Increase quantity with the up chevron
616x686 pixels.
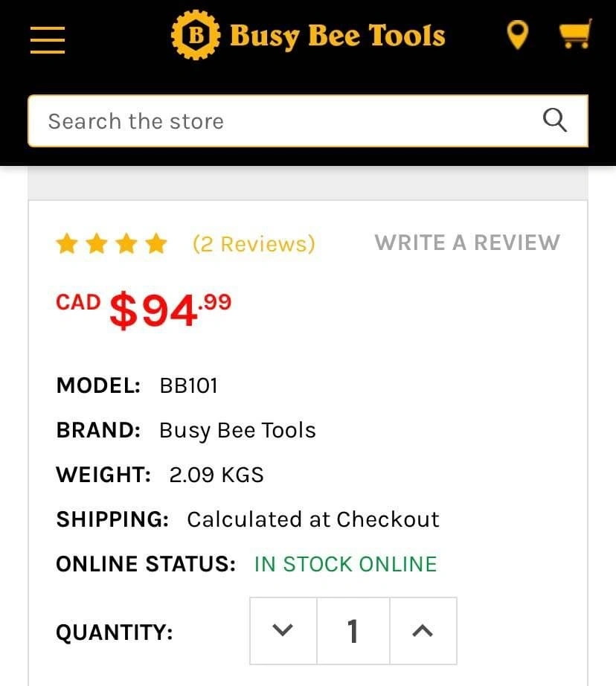[423, 631]
